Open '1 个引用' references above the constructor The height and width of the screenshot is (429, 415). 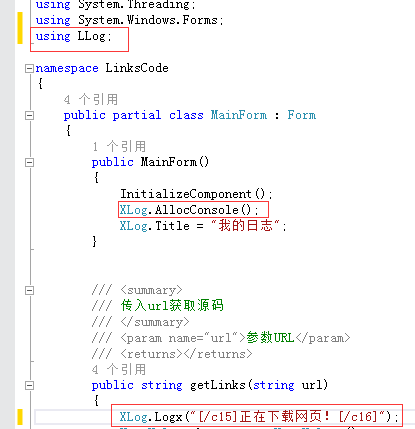[x=119, y=146]
